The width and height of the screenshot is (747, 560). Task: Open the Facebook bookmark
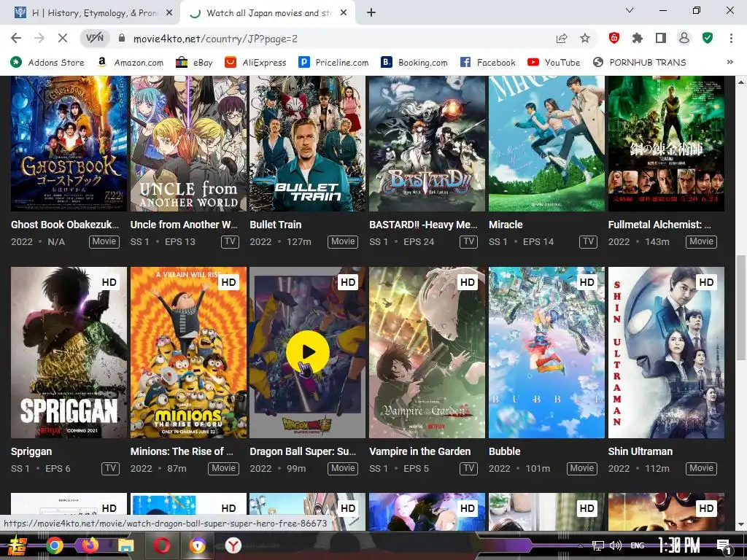[488, 63]
